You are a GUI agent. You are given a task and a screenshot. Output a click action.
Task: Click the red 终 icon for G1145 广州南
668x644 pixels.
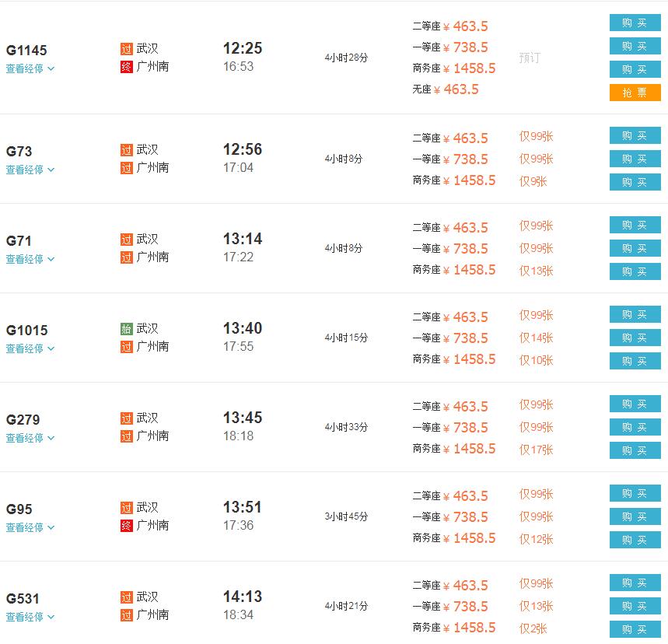point(127,67)
